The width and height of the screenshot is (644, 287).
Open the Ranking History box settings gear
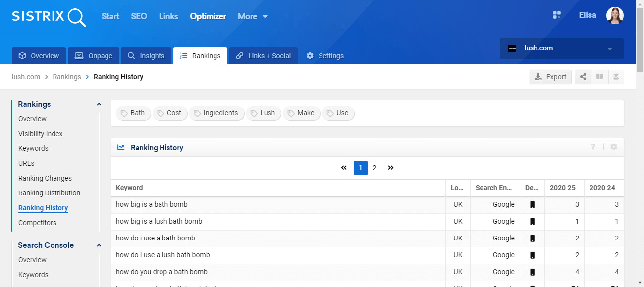tap(614, 147)
